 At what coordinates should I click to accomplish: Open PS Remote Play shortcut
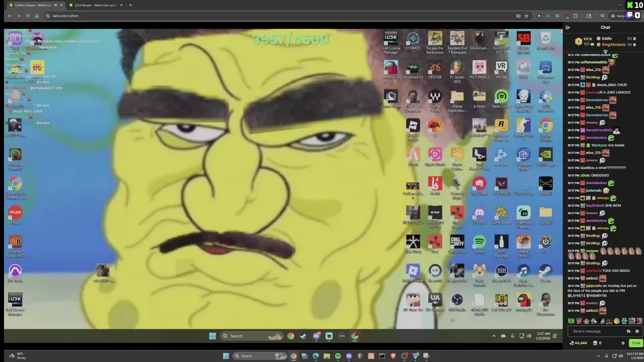click(545, 72)
